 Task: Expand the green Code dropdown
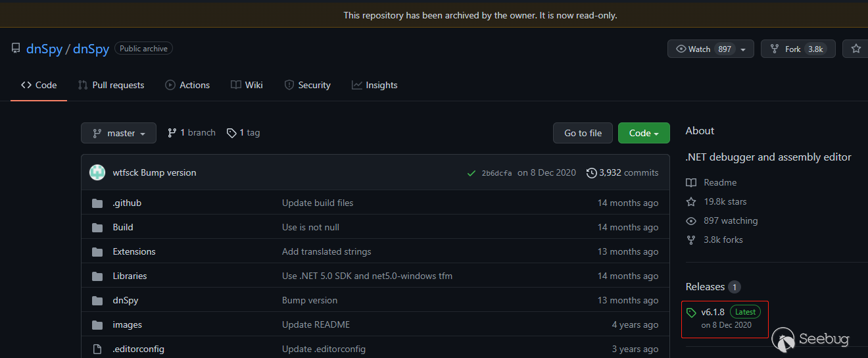tap(644, 133)
